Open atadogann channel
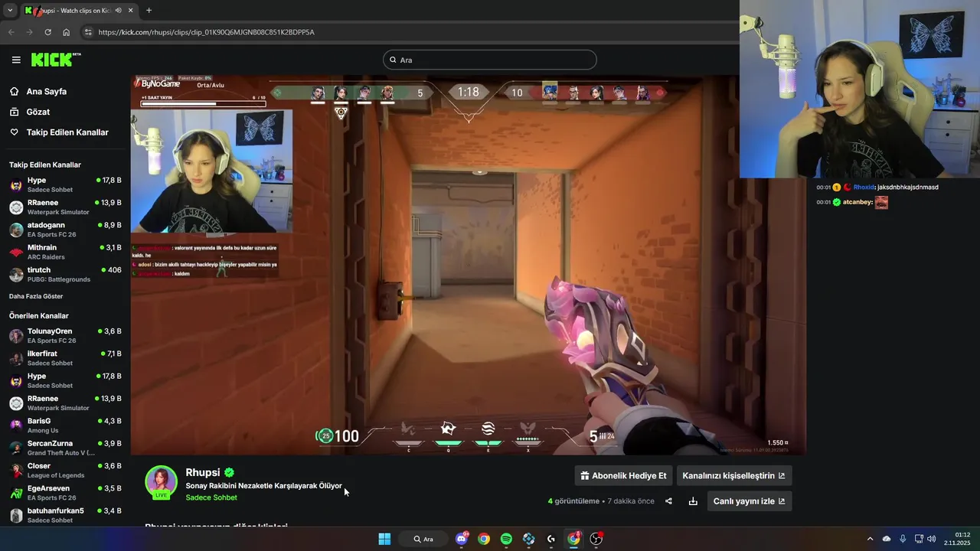 click(x=65, y=230)
